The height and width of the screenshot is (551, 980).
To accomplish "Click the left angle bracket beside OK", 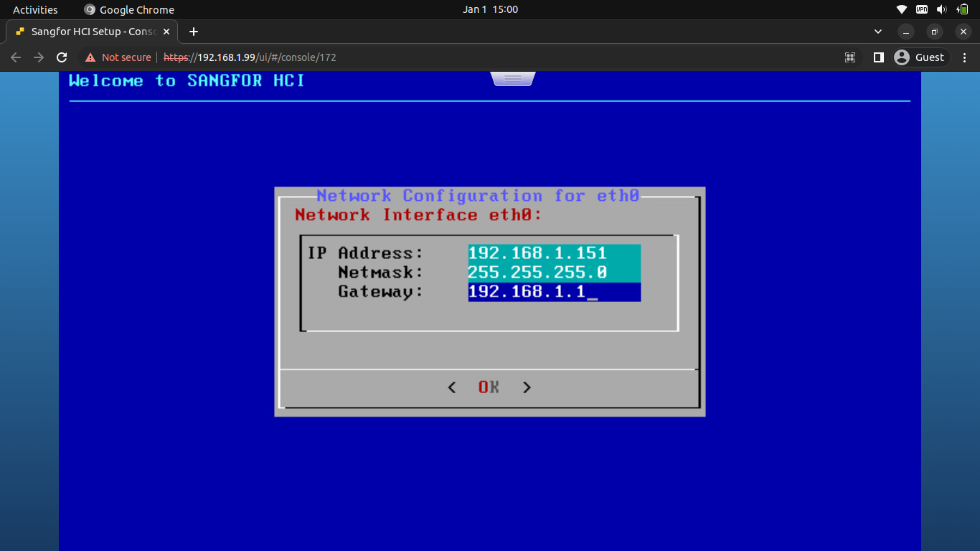I will (x=452, y=387).
